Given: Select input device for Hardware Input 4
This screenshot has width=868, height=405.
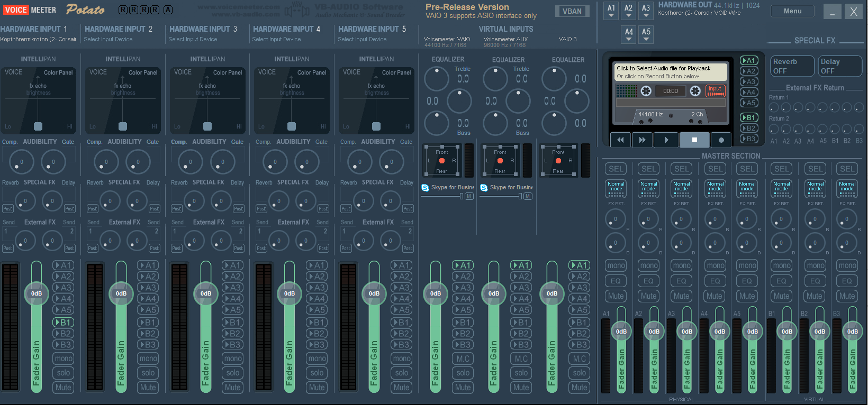Looking at the screenshot, I should [276, 39].
